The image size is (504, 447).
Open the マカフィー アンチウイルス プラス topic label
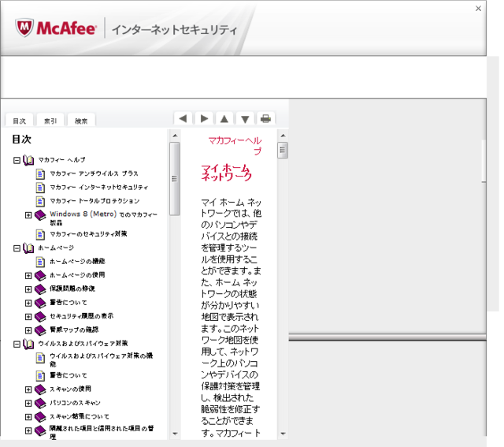[x=94, y=173]
